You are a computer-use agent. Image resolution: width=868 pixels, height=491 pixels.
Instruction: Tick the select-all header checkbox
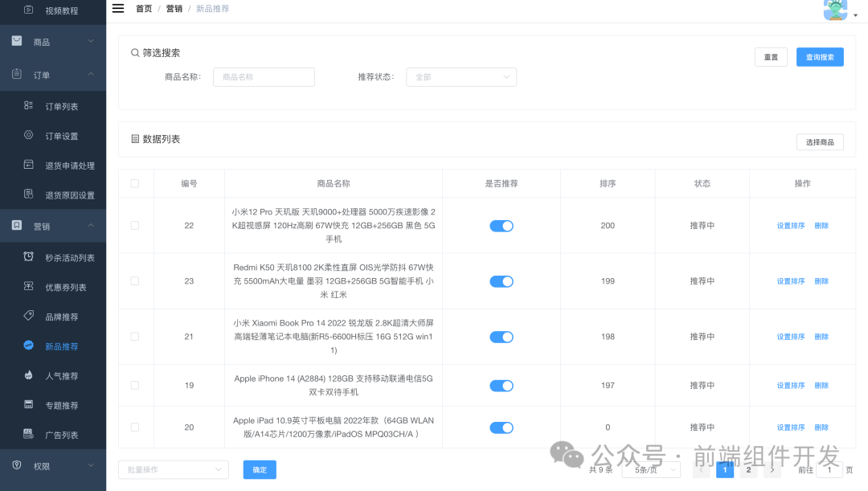click(134, 184)
